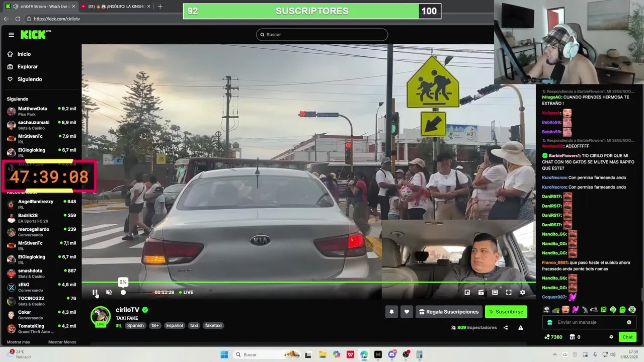Select the Spanish tag
The height and width of the screenshot is (362, 644).
[135, 326]
